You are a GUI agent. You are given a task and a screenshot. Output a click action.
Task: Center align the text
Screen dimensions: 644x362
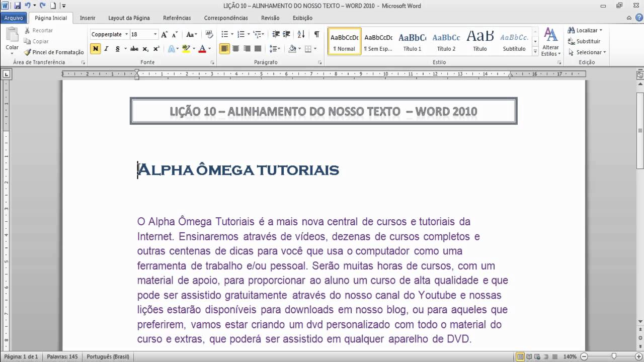pos(235,49)
